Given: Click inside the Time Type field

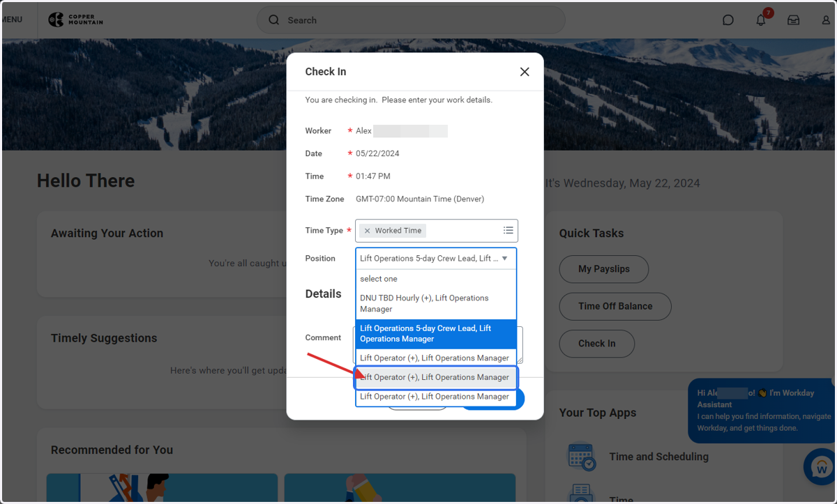Looking at the screenshot, I should pyautogui.click(x=437, y=231).
